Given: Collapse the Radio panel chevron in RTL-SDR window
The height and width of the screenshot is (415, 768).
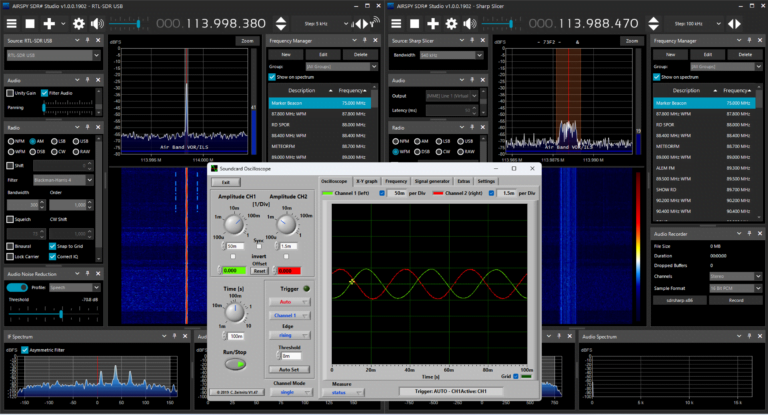Looking at the screenshot, I should point(77,127).
